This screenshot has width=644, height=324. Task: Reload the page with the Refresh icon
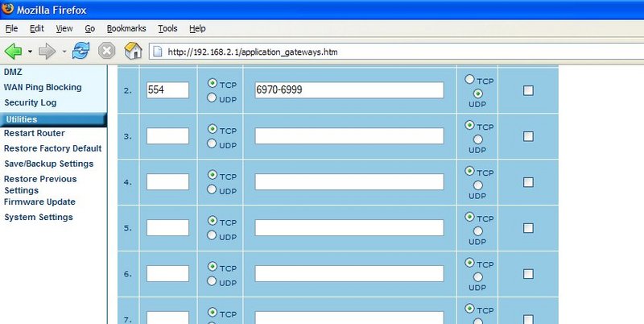pos(80,52)
